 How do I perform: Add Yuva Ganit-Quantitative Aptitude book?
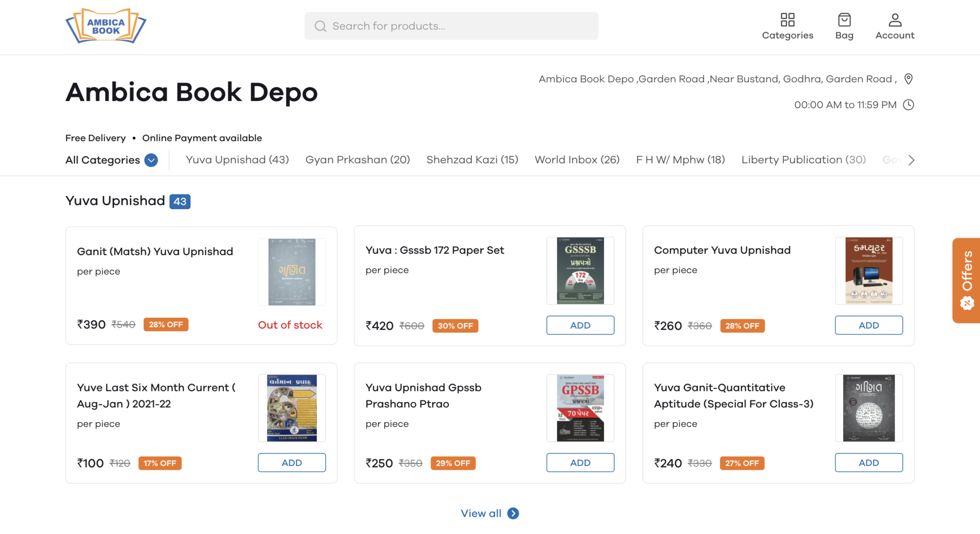[869, 463]
